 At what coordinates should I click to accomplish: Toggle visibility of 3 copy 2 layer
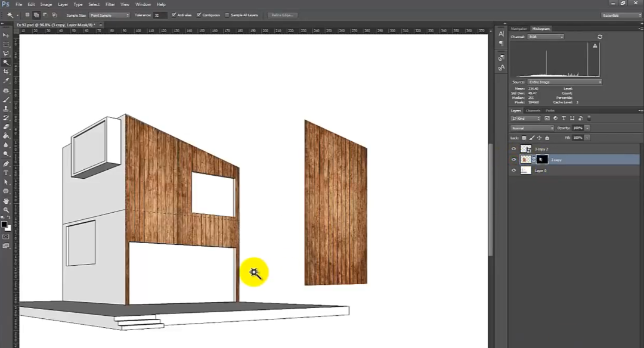[x=514, y=149]
